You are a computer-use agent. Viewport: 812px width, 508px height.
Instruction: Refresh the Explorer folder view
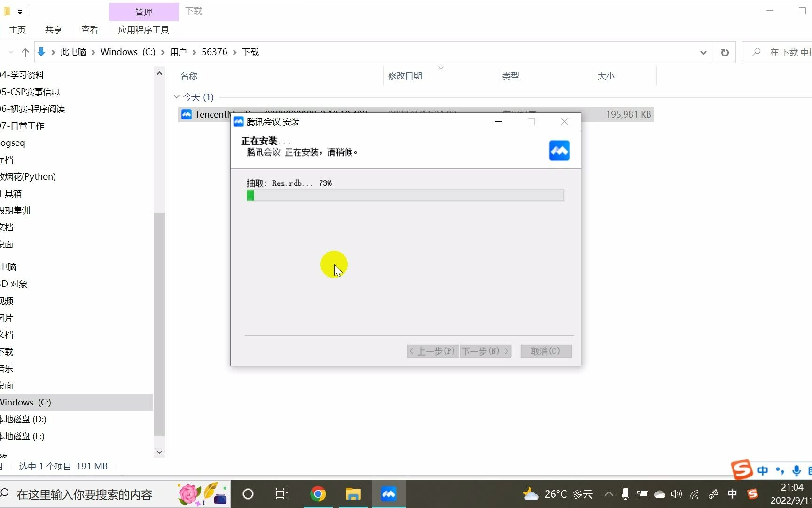725,52
